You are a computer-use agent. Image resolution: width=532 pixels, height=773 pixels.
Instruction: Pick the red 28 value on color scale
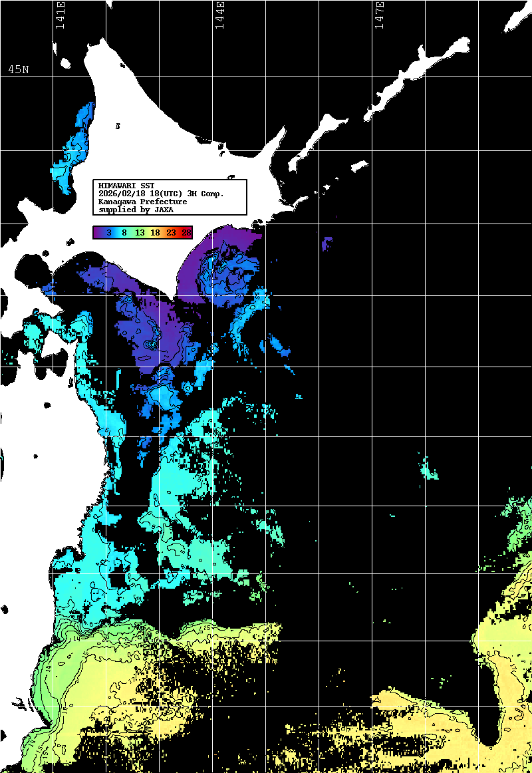click(186, 232)
